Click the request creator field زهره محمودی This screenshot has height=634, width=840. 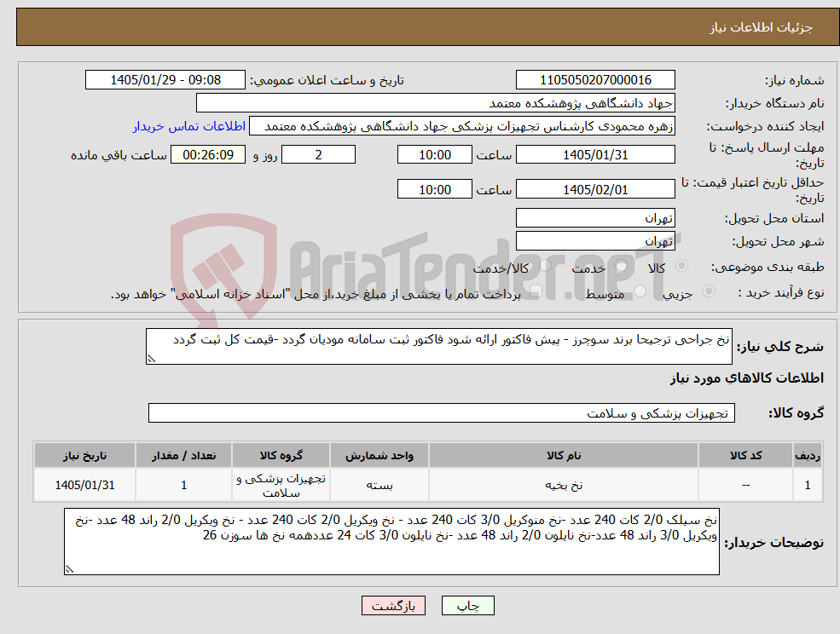[461, 126]
